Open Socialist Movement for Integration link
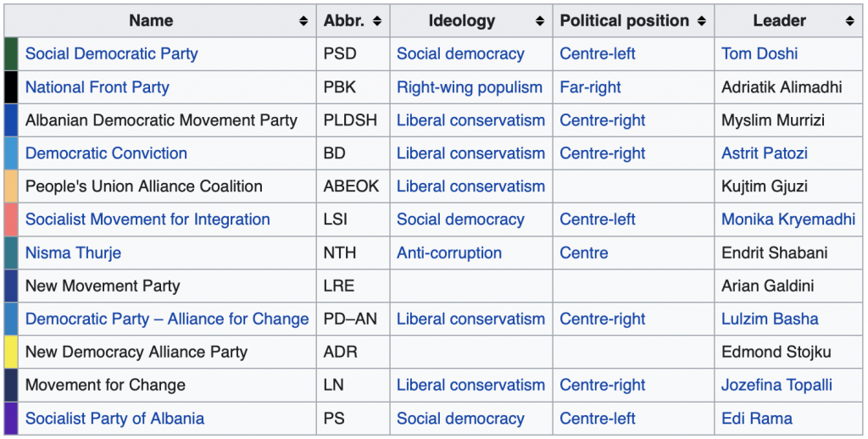 tap(147, 219)
